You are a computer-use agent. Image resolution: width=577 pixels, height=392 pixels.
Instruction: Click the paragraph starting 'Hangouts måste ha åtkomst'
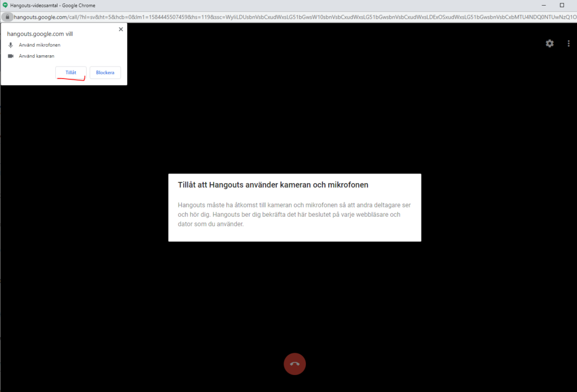pyautogui.click(x=294, y=215)
